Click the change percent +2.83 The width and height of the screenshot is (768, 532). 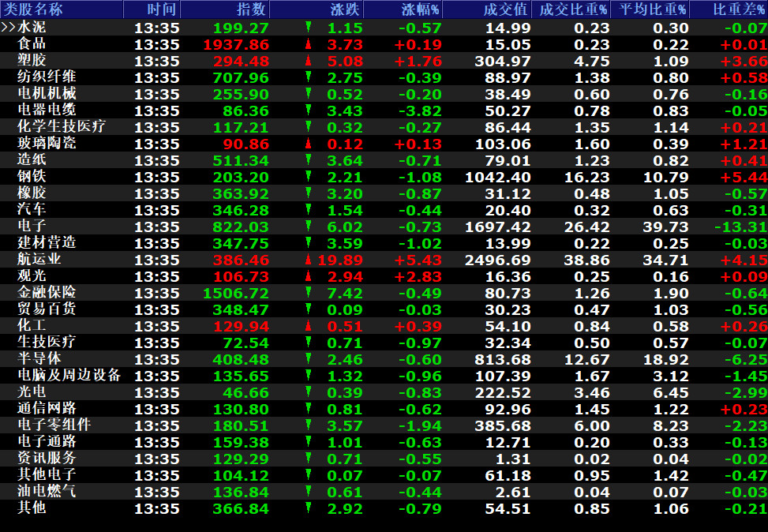coord(418,277)
